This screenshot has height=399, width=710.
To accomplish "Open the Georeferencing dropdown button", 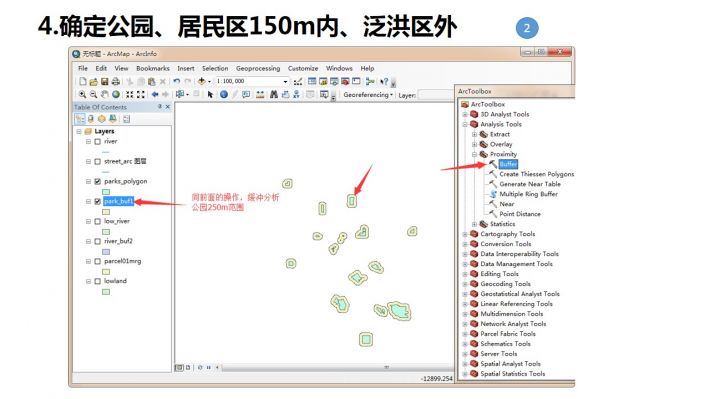I will pyautogui.click(x=368, y=95).
